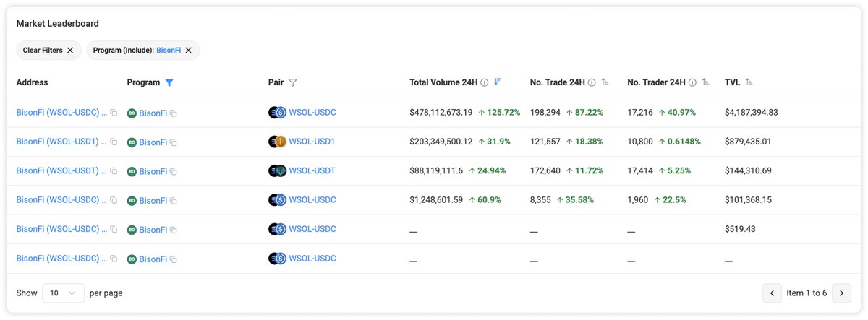
Task: Copy address of the $519.43 TVL row
Action: 114,230
